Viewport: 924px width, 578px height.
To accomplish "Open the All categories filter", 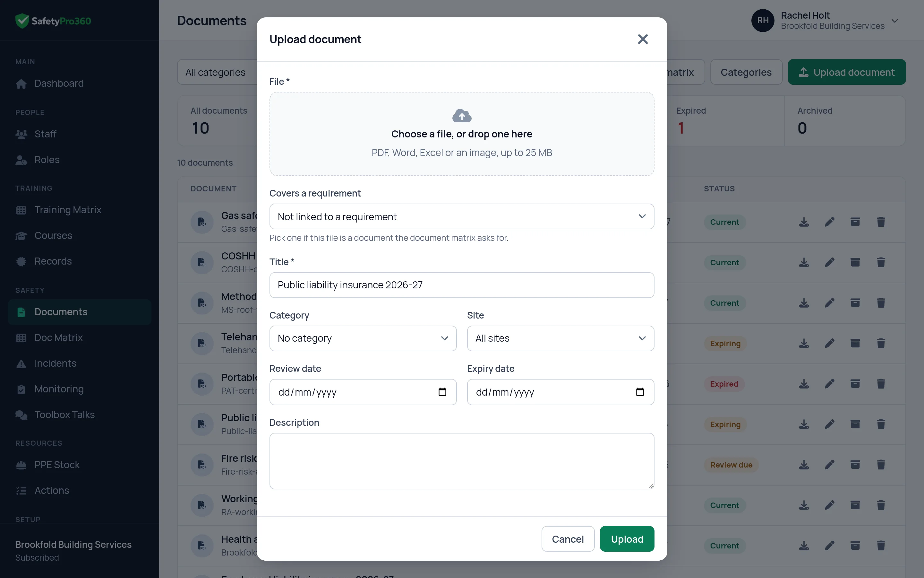I will click(217, 72).
